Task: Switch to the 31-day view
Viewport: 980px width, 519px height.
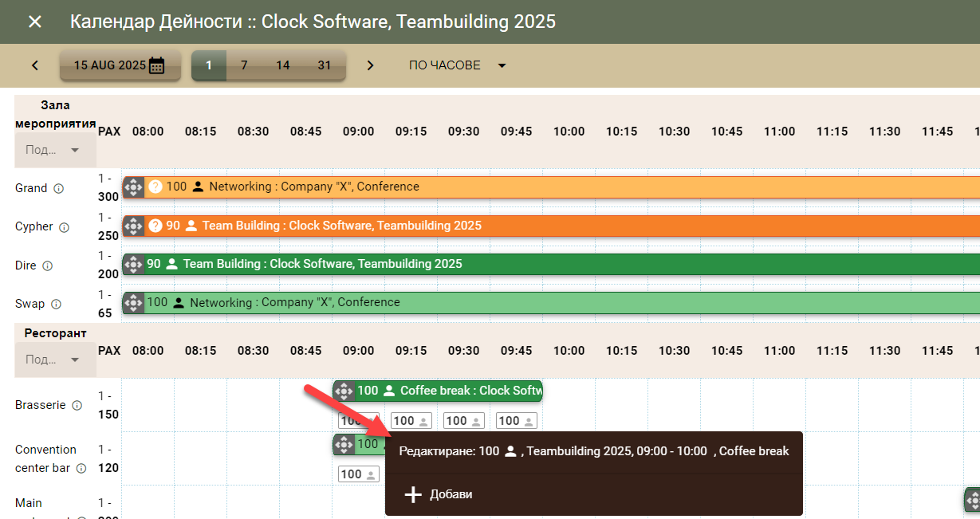Action: (325, 65)
